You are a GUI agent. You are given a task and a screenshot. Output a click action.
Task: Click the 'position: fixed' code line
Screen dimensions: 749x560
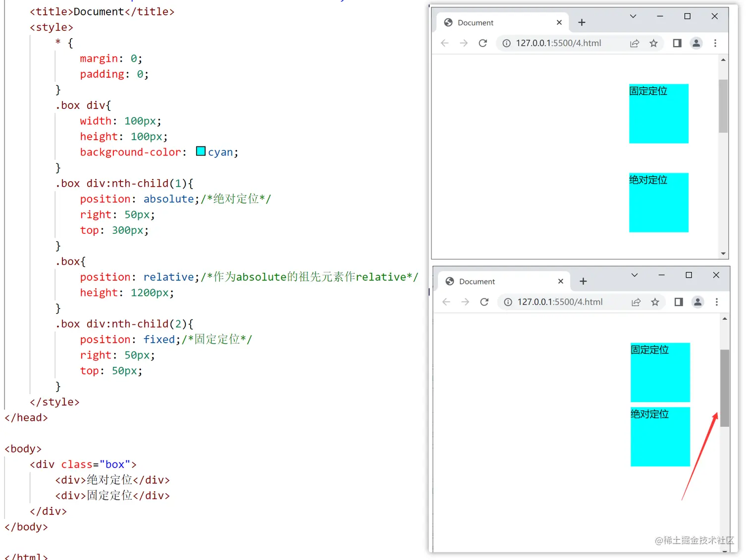pyautogui.click(x=166, y=340)
